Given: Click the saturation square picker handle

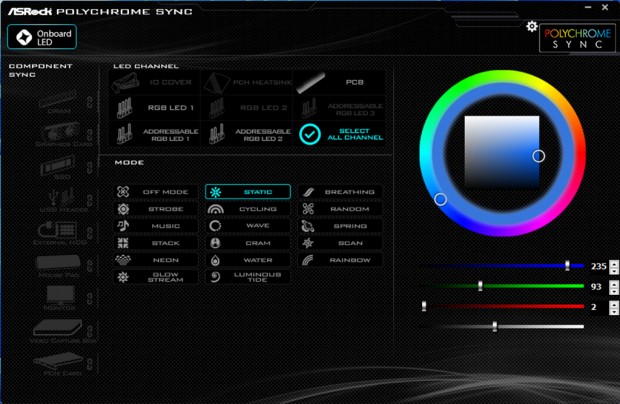Looking at the screenshot, I should click(539, 156).
